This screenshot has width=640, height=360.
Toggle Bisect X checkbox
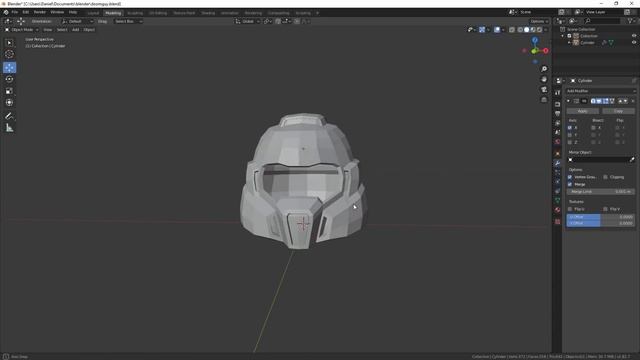(593, 128)
